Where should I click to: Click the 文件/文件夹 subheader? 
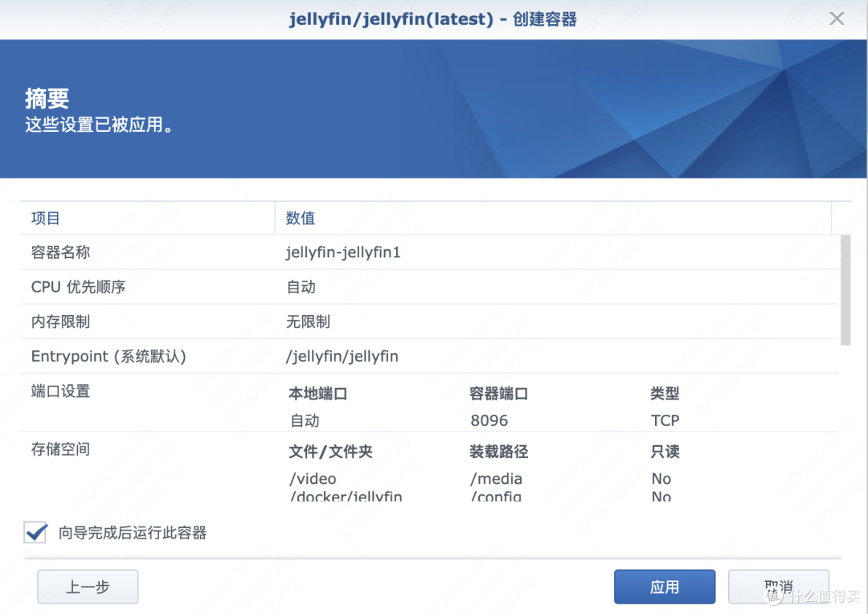[x=330, y=452]
